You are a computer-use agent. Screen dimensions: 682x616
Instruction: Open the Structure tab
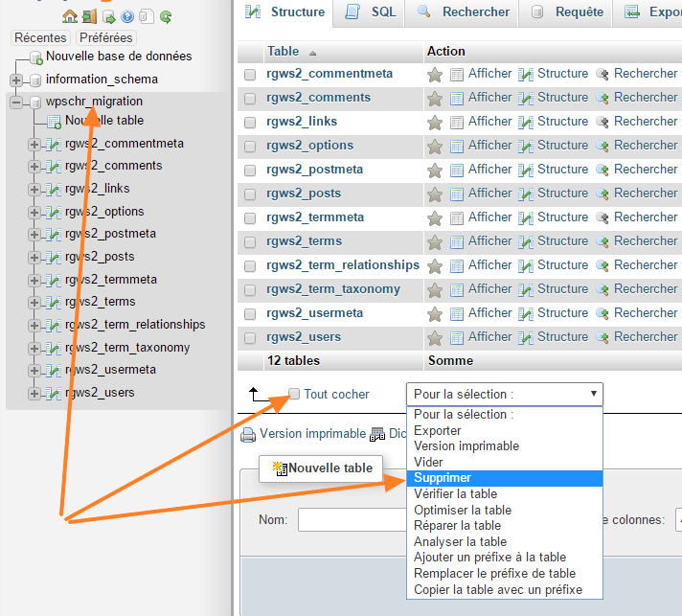(284, 12)
